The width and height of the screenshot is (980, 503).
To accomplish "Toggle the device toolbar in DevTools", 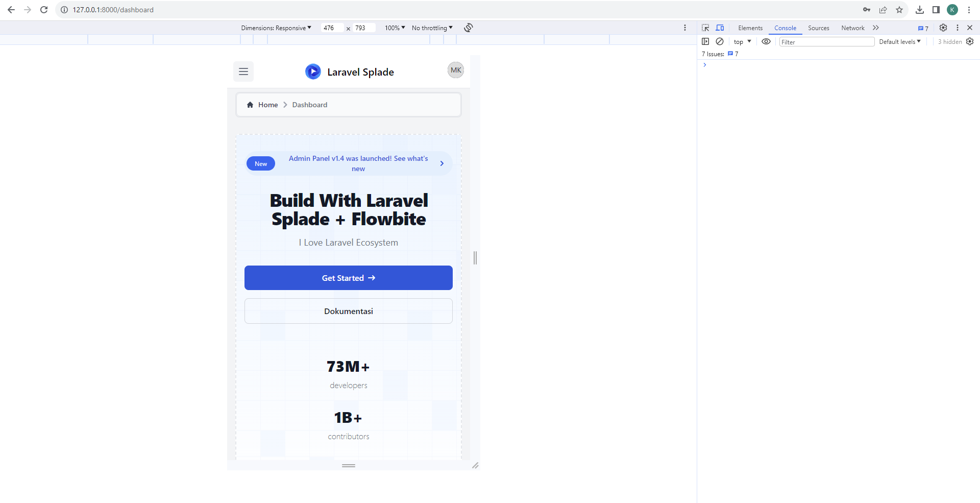I will pyautogui.click(x=720, y=28).
